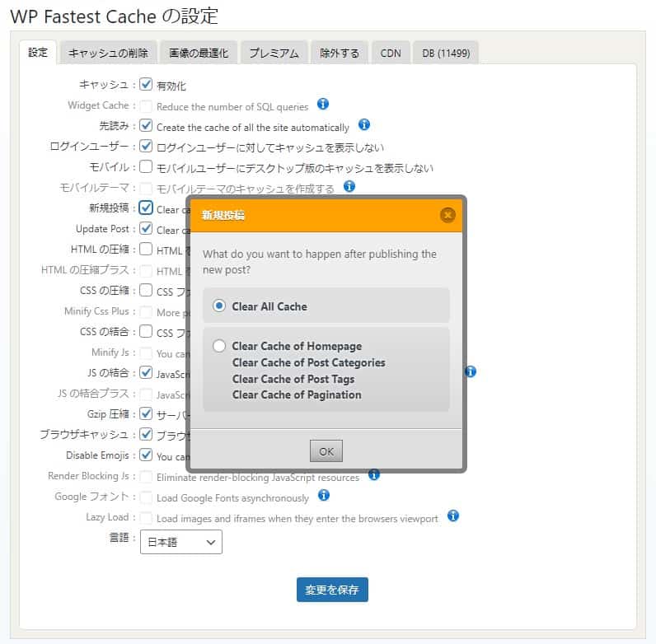This screenshot has height=644, width=656.
Task: Click 変更を保存 save button
Action: (332, 590)
